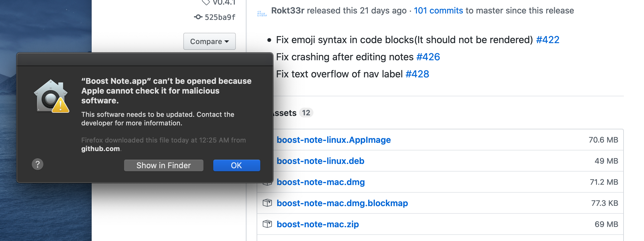
Task: Click the 69 MB file size
Action: pos(606,224)
